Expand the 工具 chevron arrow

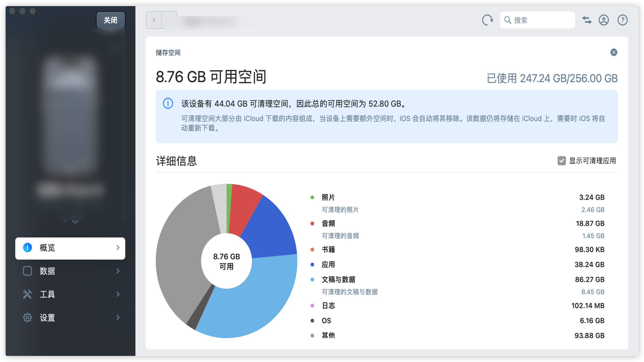[118, 294]
